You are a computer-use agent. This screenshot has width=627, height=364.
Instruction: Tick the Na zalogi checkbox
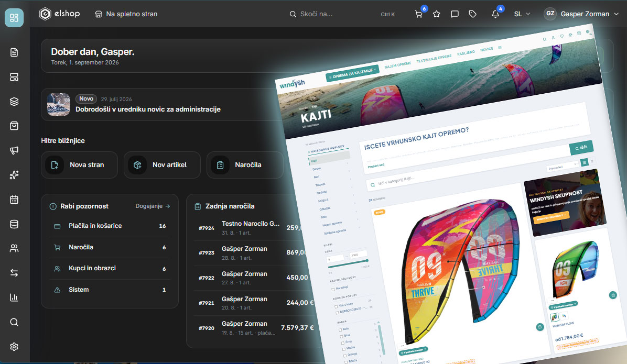click(333, 289)
